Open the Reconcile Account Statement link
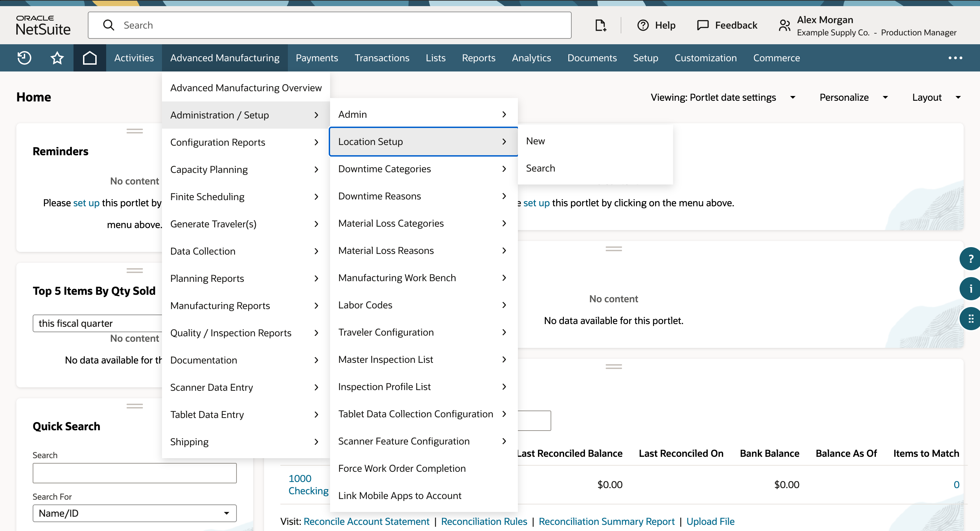Screen dimensions: 980x531 pos(366,521)
